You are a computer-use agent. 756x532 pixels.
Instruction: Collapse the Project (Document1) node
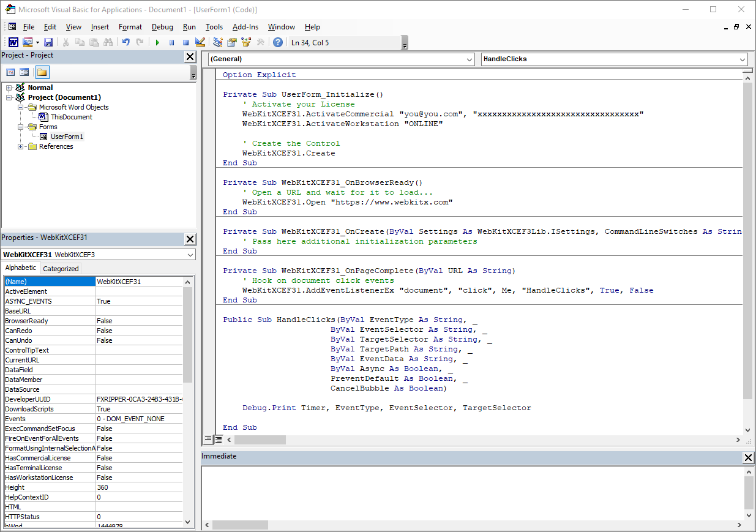point(9,97)
